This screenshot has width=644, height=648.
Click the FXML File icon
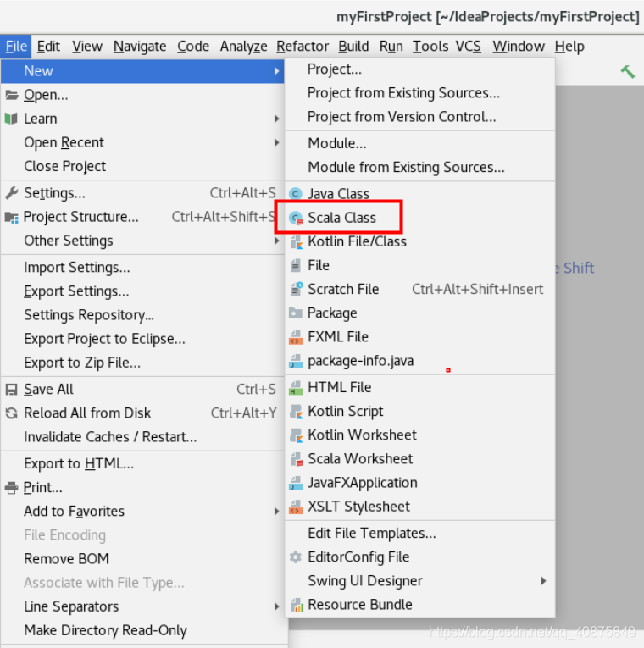tap(296, 337)
